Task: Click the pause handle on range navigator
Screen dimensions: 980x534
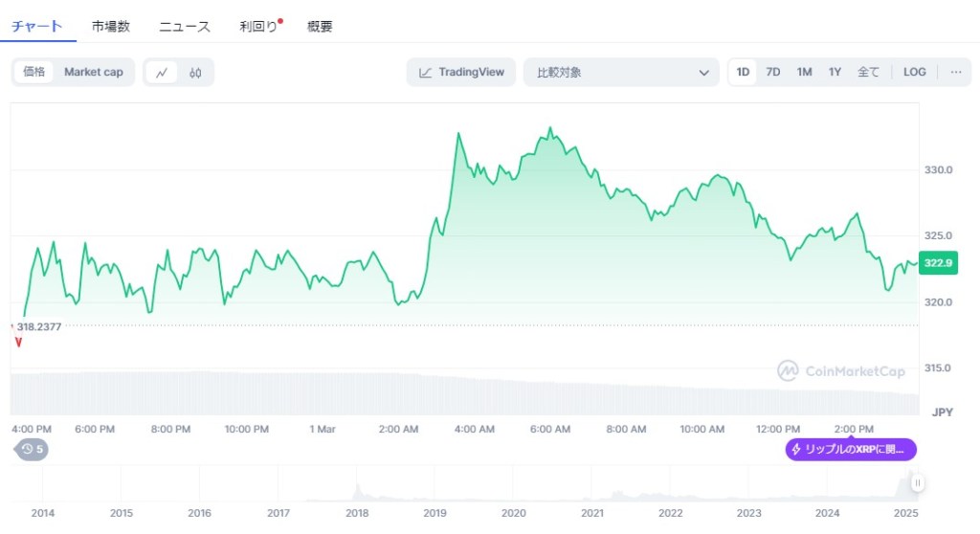Action: coord(918,484)
